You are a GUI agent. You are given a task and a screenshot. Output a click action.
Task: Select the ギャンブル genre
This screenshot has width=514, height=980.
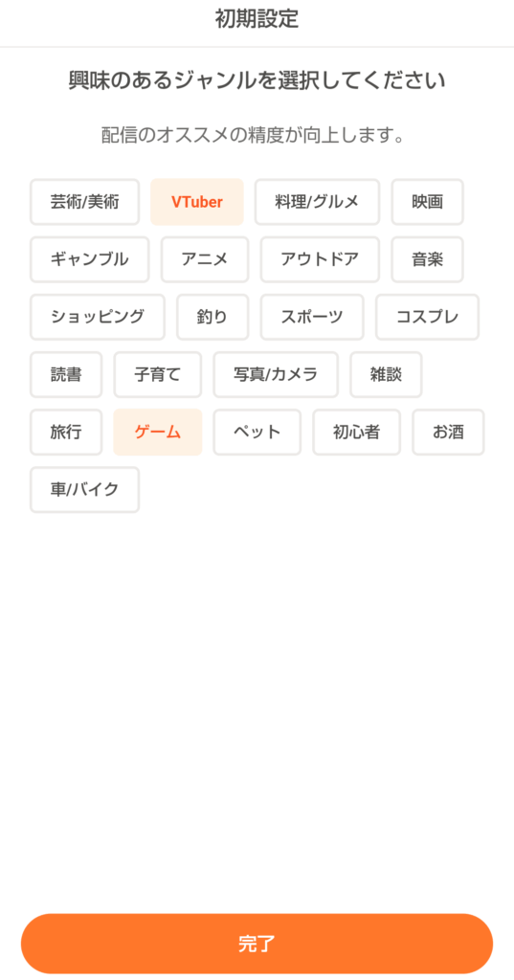(89, 259)
